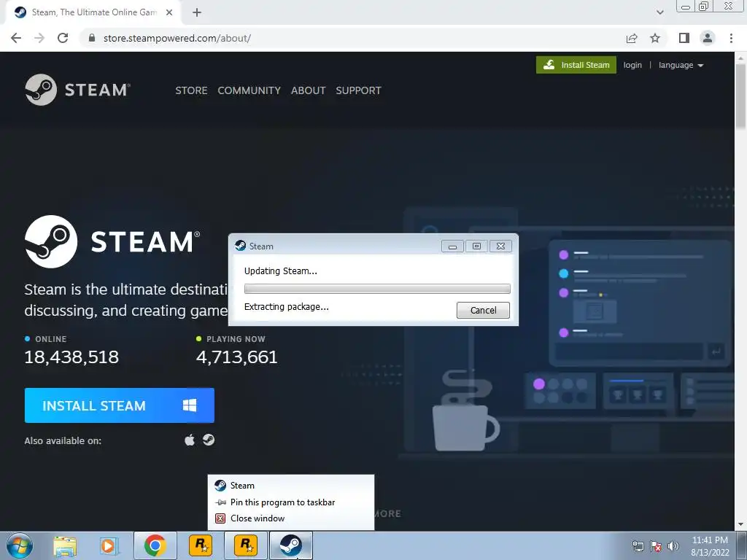Choose Pin this program to taskbar

[x=290, y=502]
